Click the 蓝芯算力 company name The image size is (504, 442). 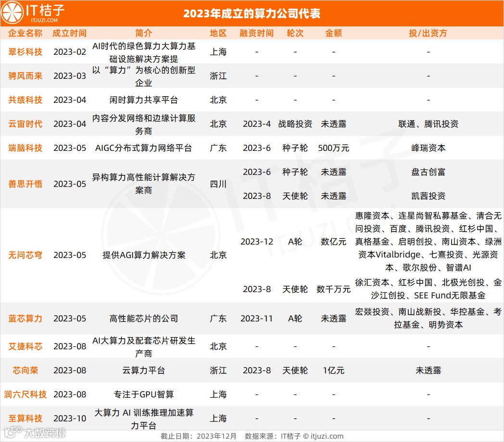[25, 319]
